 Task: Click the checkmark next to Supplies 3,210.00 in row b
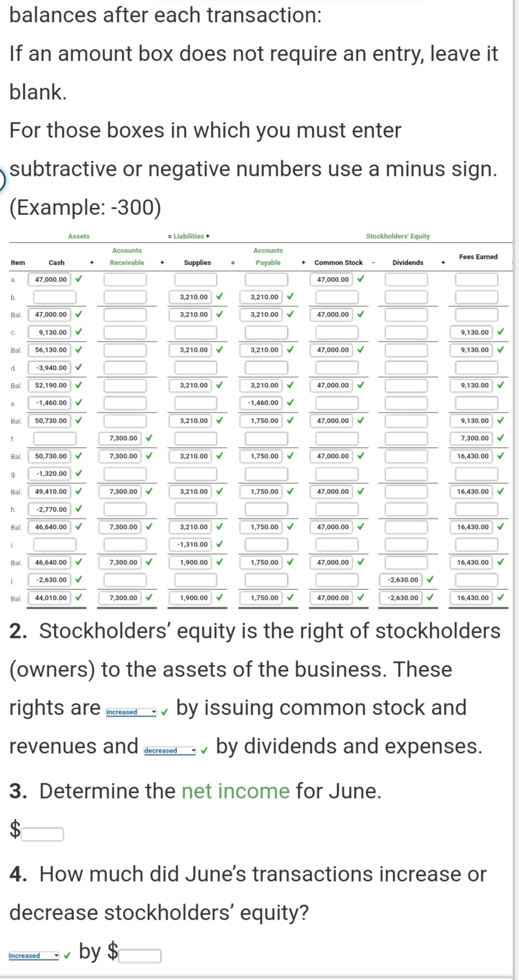(220, 297)
